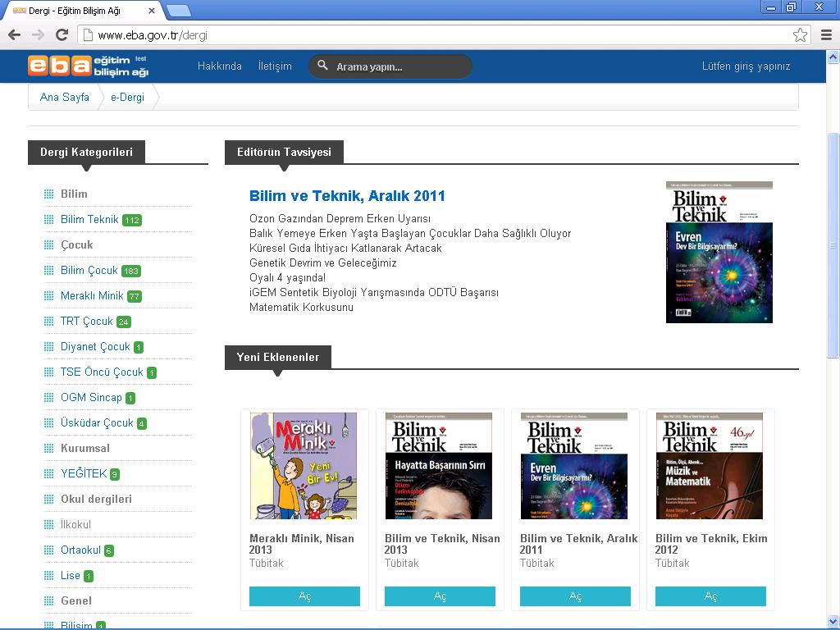Image resolution: width=840 pixels, height=630 pixels.
Task: Click the Meraklı Minik, Nisan 2013 title
Action: pos(302,544)
